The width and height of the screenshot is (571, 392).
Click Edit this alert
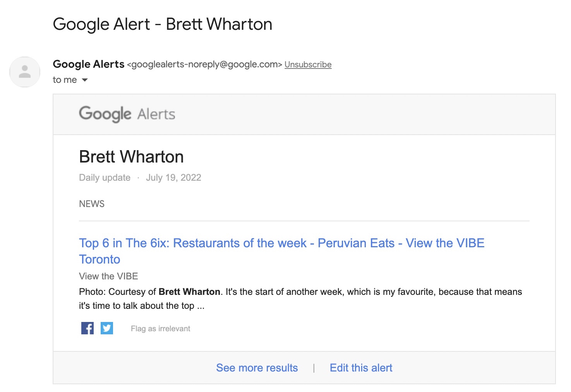coord(361,368)
